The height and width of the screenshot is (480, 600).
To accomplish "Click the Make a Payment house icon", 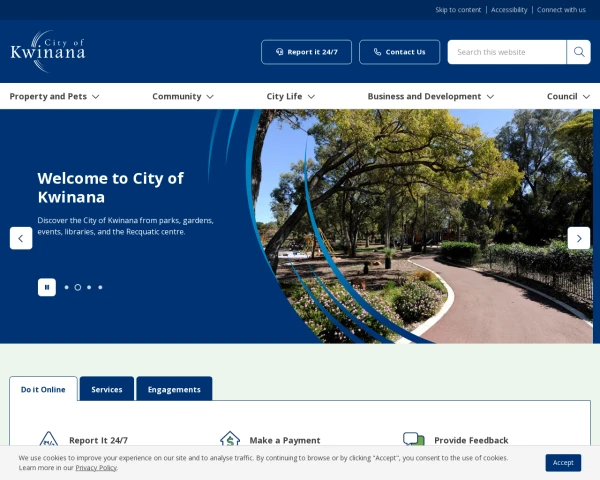I will coord(230,439).
